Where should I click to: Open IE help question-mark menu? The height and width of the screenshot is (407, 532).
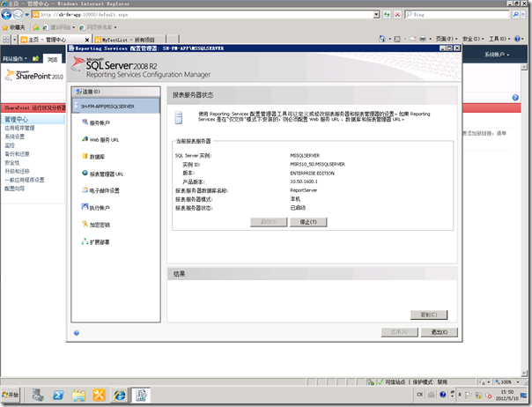[x=519, y=39]
